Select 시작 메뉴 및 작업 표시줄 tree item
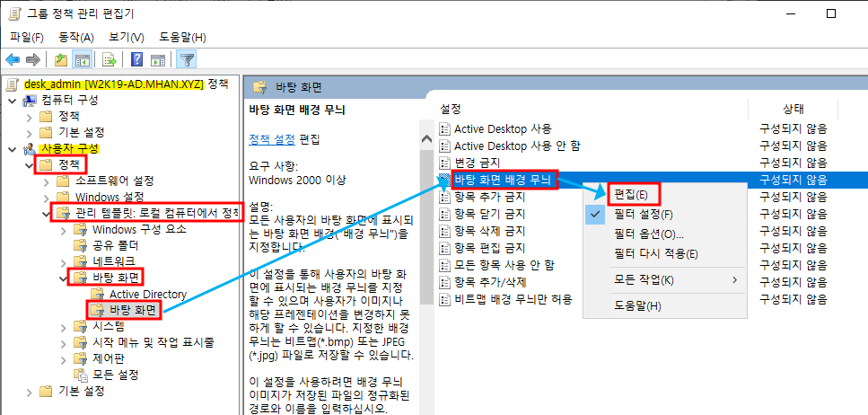Image resolution: width=868 pixels, height=415 pixels. click(153, 342)
